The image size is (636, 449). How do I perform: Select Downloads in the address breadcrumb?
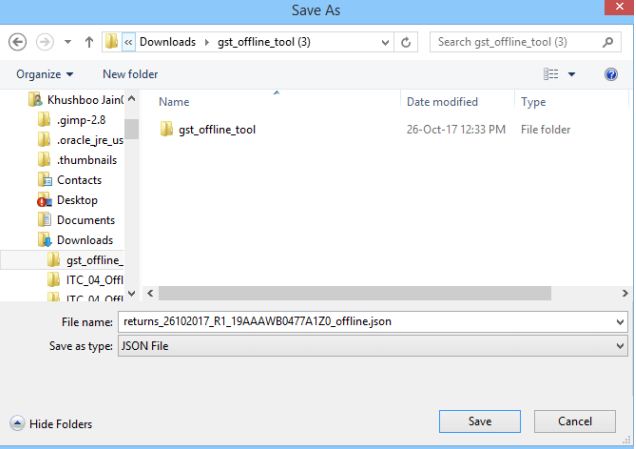click(x=168, y=42)
